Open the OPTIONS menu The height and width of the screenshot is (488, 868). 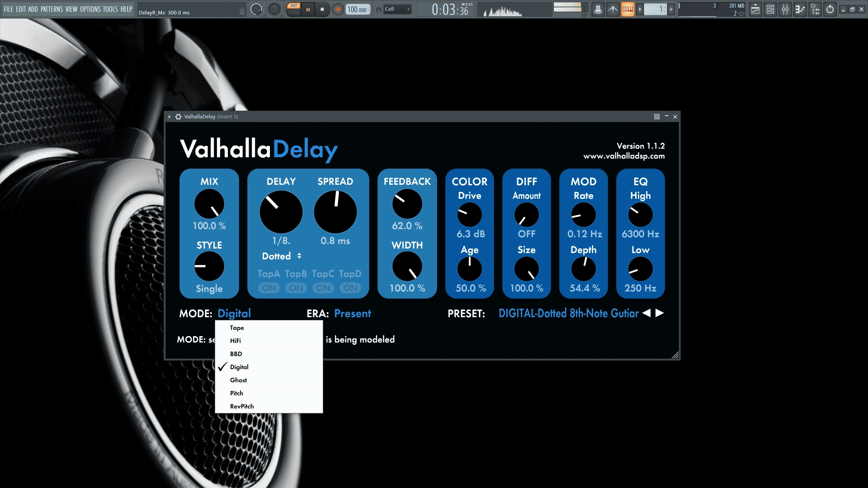(90, 9)
